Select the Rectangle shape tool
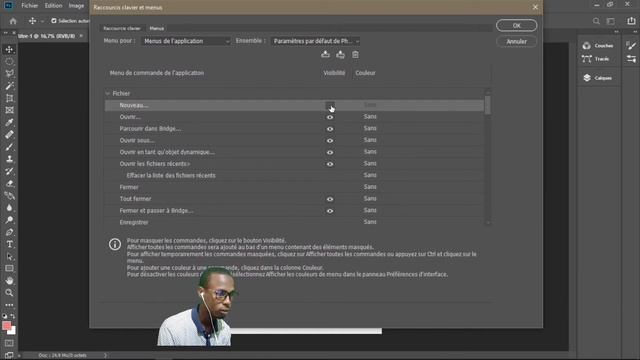Screen dimensions: 640x360 pos(9,269)
